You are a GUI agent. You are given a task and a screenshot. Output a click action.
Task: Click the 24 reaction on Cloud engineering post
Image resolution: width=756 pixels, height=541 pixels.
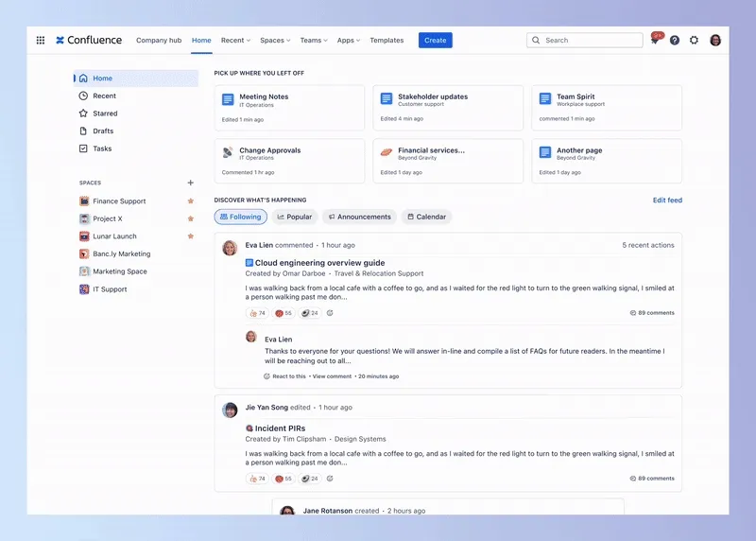pyautogui.click(x=310, y=313)
